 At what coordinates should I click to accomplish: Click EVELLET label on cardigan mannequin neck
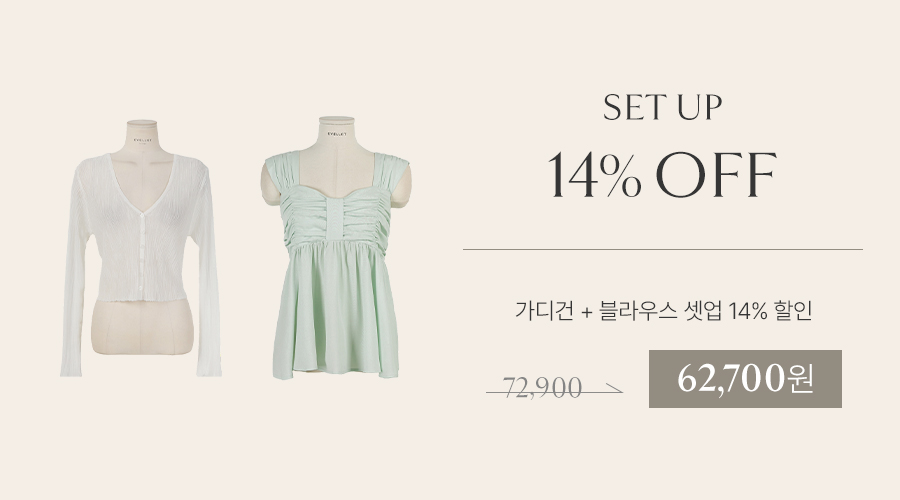[x=143, y=139]
